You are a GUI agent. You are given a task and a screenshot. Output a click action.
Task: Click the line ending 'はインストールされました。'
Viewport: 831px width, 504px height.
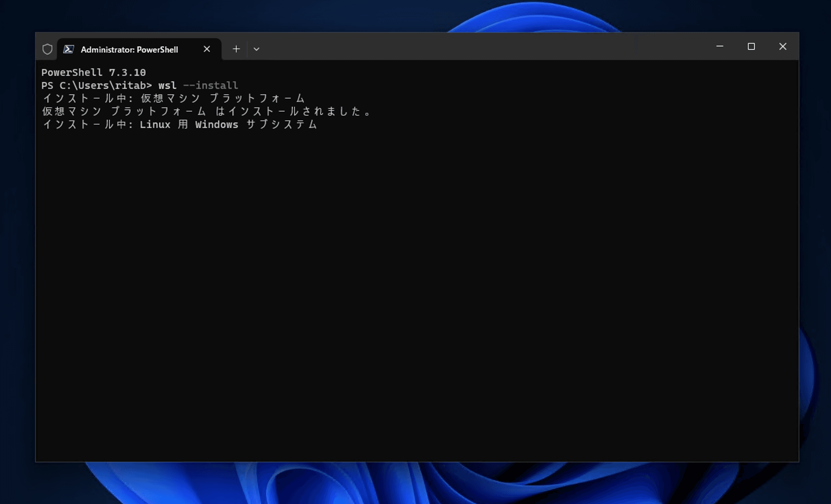coord(207,111)
